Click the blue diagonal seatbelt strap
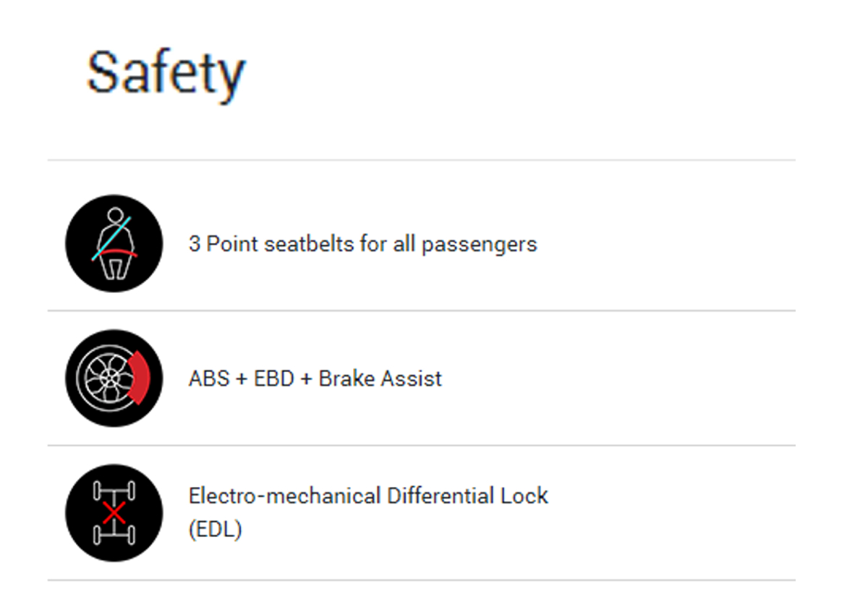 111,237
